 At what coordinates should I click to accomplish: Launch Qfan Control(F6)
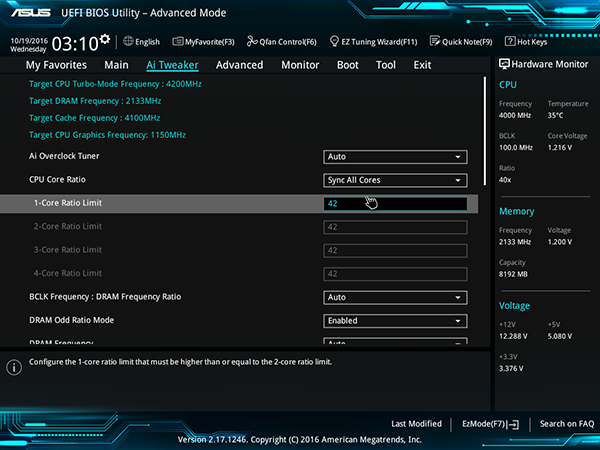pyautogui.click(x=282, y=41)
